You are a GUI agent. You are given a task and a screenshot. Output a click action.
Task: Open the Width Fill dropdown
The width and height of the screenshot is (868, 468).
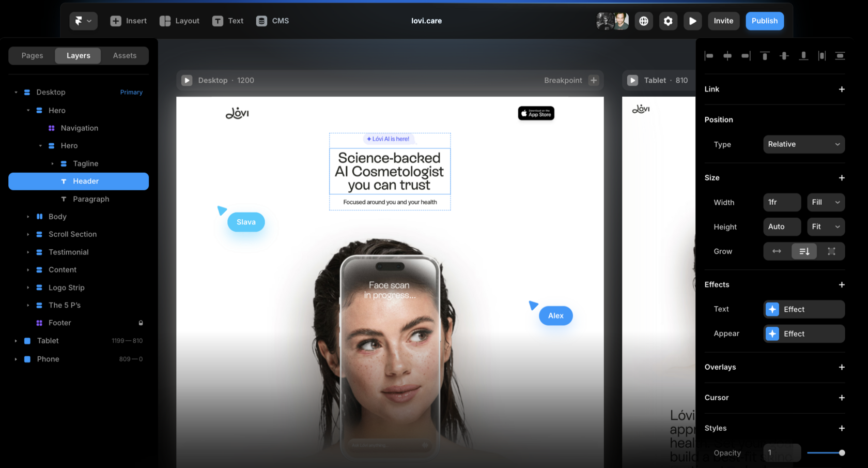pyautogui.click(x=826, y=202)
